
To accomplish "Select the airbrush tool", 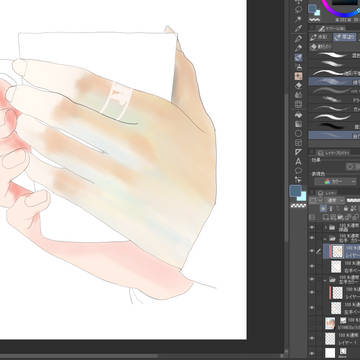I will [299, 67].
